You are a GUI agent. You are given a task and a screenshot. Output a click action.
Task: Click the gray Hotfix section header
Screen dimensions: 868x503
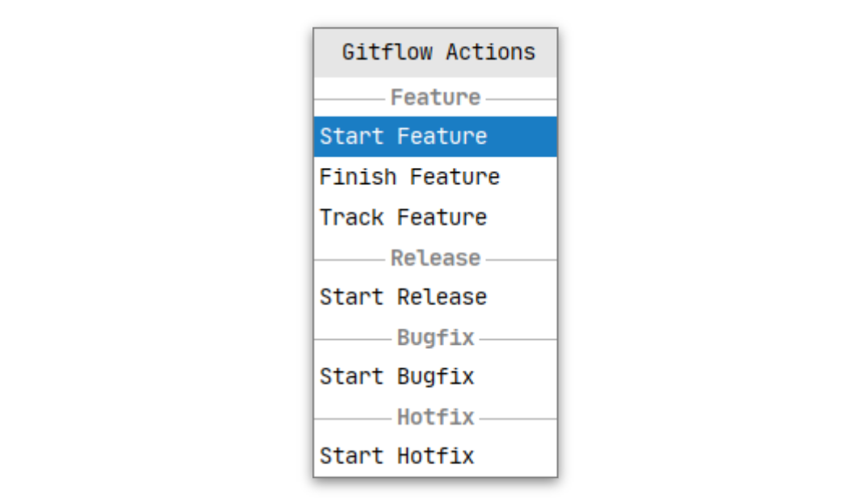pos(436,417)
